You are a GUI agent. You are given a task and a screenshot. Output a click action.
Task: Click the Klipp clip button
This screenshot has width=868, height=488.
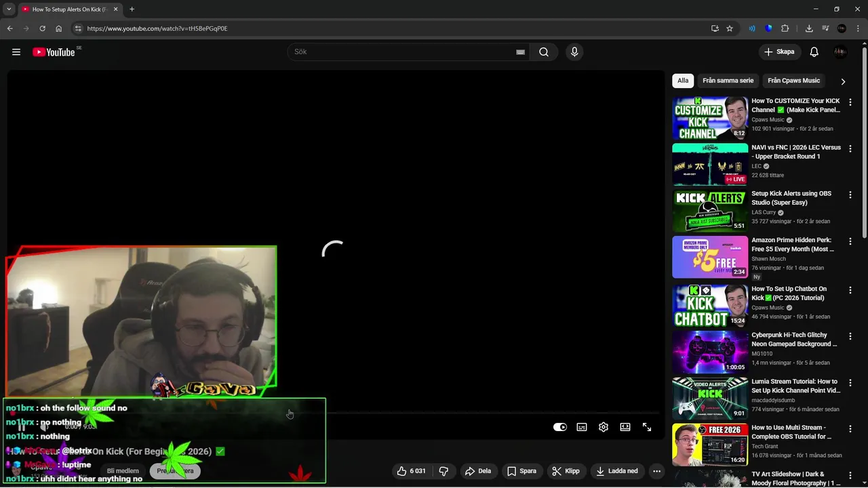(566, 471)
